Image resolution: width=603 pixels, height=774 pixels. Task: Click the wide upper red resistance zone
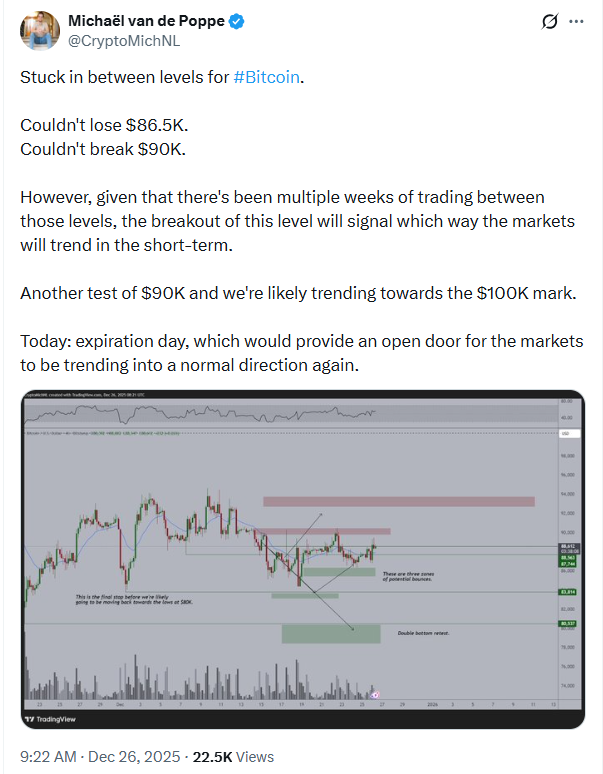tap(398, 501)
